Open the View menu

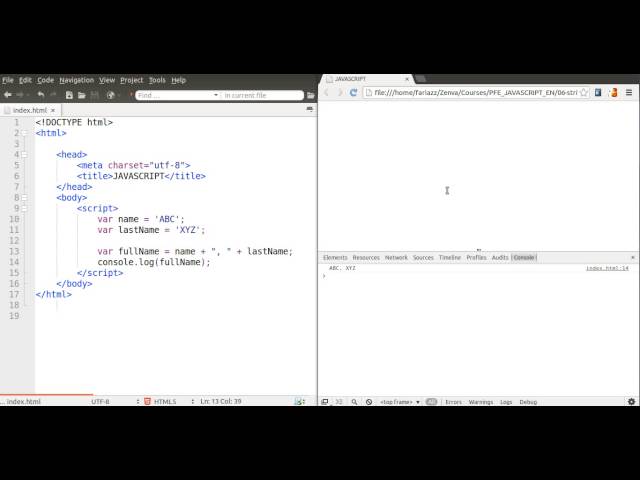click(x=107, y=80)
